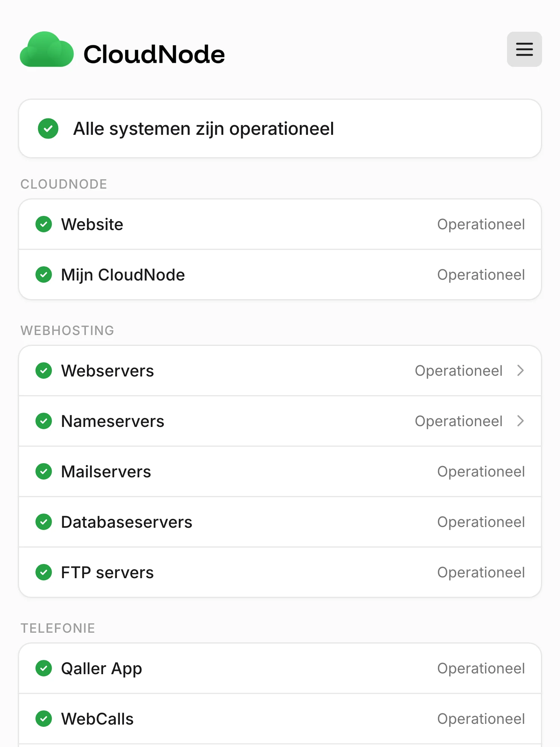Expand the Webservers row chevron

pyautogui.click(x=520, y=371)
